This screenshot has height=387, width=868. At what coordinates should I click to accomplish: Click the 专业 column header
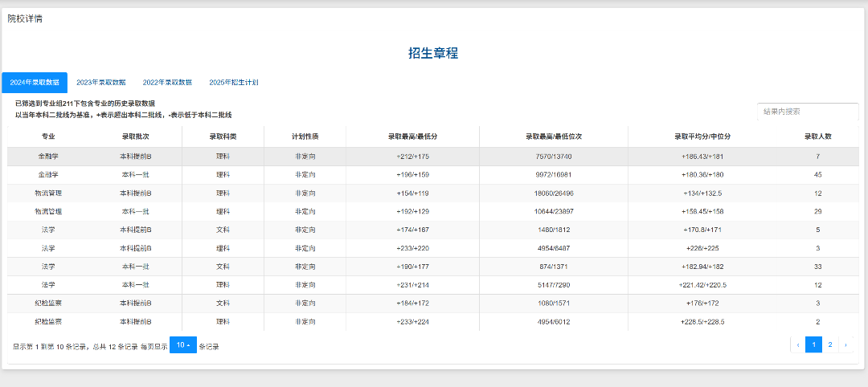[48, 136]
